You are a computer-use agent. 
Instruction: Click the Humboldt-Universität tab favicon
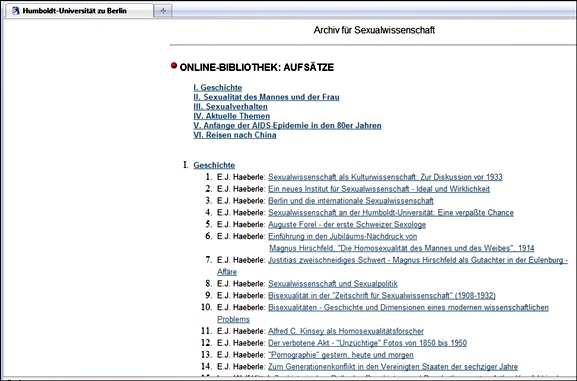coord(15,11)
